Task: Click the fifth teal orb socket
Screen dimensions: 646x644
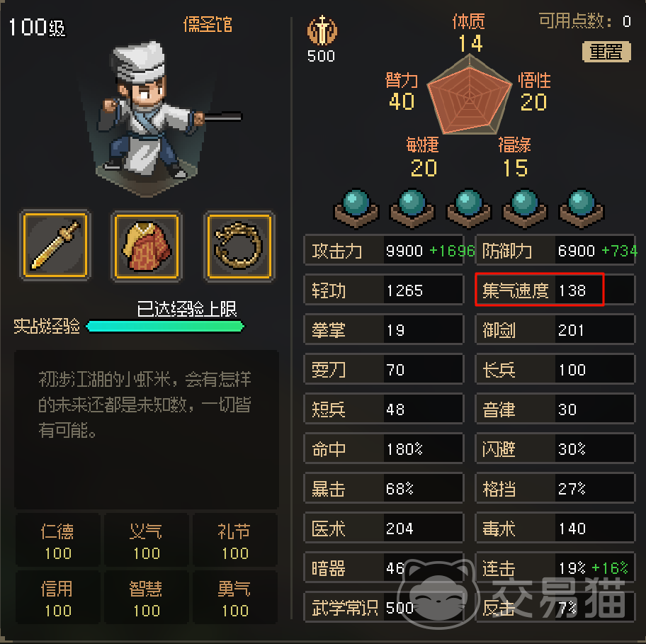Action: click(x=581, y=209)
